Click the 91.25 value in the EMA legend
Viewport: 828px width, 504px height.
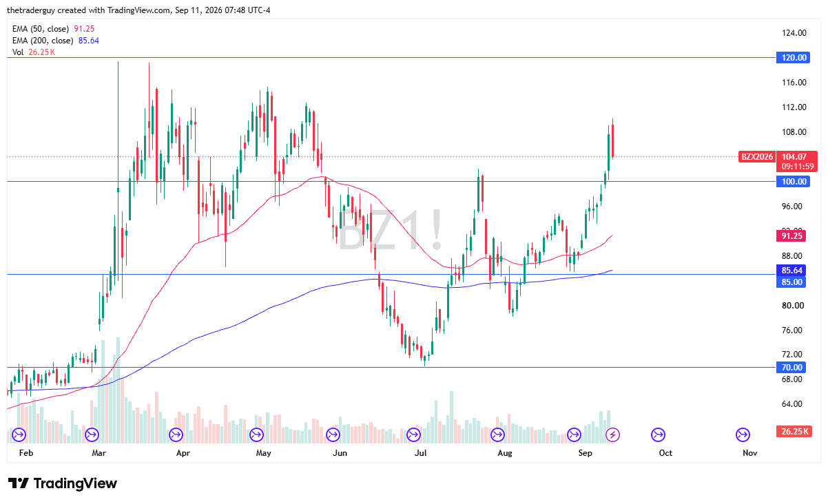83,30
